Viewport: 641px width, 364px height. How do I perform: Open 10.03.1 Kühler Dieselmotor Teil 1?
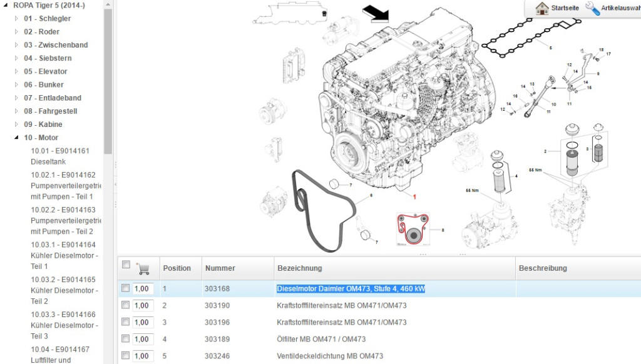[64, 255]
